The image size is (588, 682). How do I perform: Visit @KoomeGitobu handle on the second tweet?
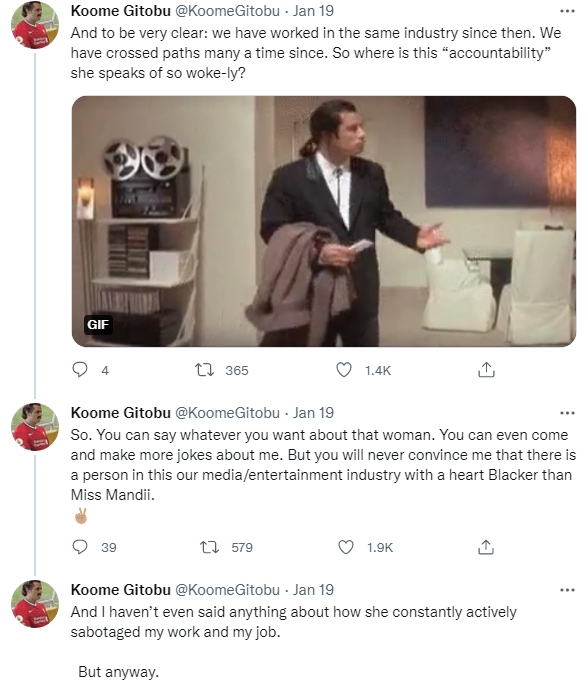[x=227, y=413]
